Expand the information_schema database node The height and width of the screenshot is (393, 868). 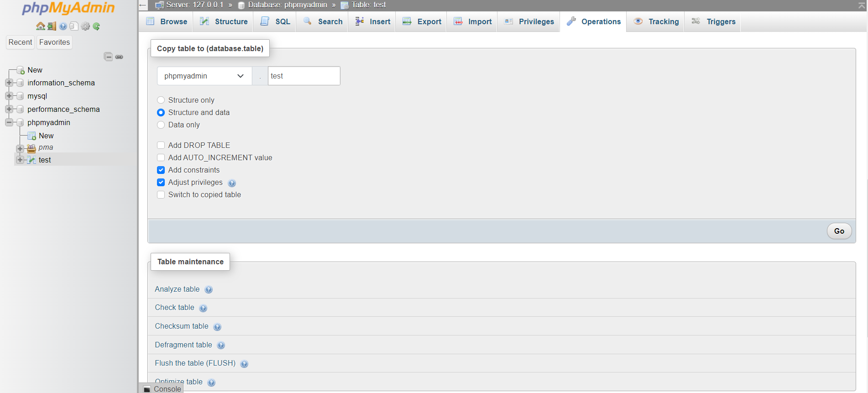(x=9, y=83)
